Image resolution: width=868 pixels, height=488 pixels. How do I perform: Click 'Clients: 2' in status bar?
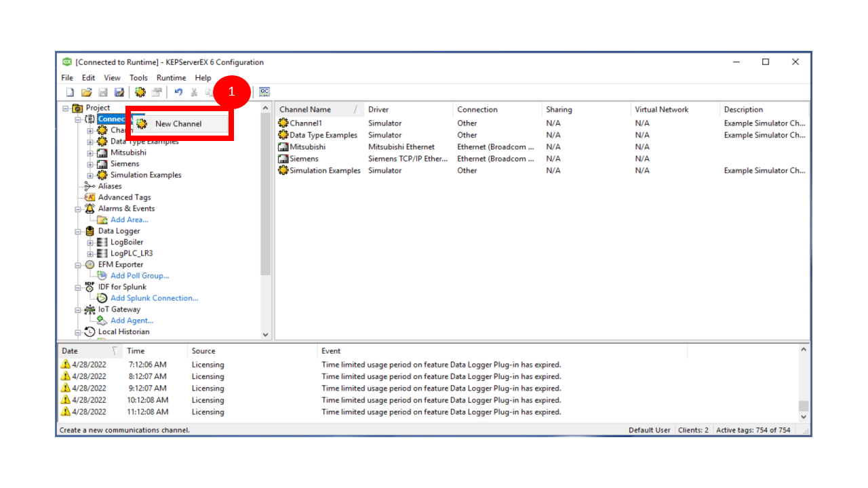click(x=692, y=430)
